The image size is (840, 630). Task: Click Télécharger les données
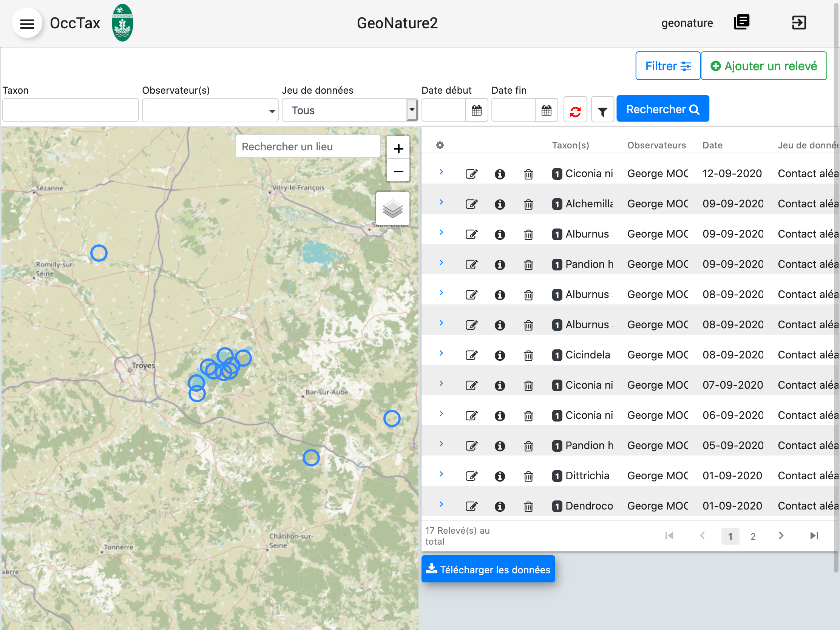click(x=488, y=569)
